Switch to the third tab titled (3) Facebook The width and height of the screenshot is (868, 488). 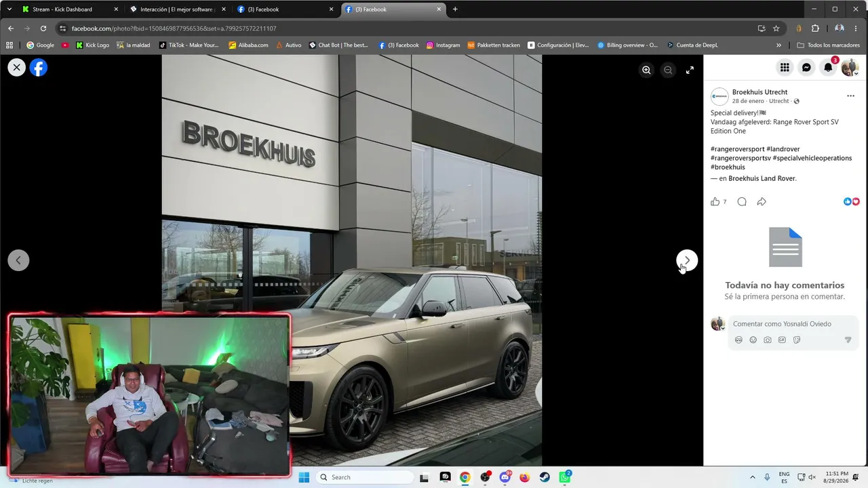click(x=285, y=9)
